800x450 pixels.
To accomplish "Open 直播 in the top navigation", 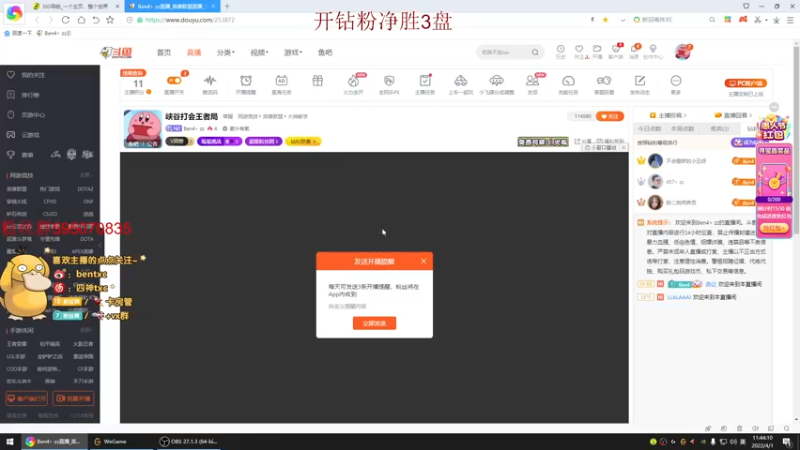I will (x=194, y=53).
